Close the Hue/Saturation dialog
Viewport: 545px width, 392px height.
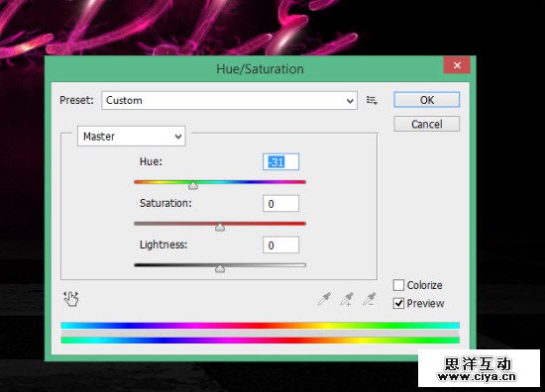tap(457, 65)
